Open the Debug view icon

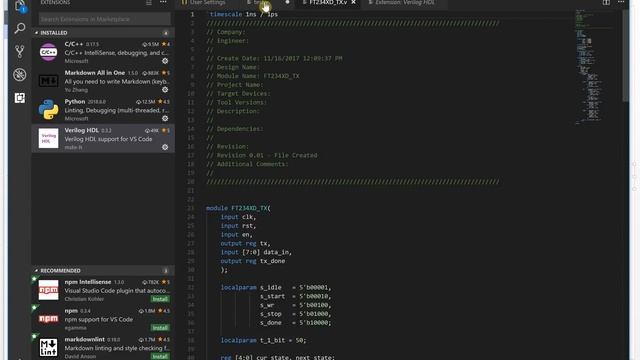pyautogui.click(x=20, y=75)
